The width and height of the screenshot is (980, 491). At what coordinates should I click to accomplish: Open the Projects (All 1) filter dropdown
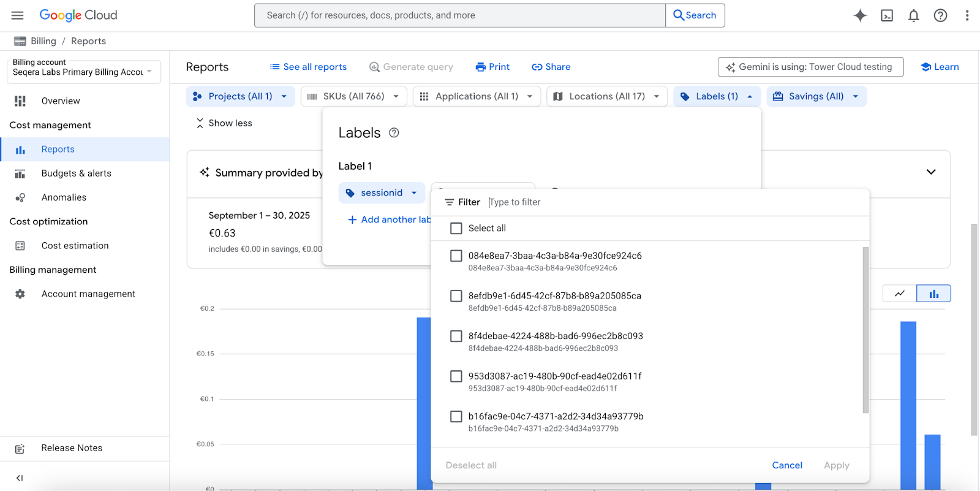pyautogui.click(x=240, y=96)
